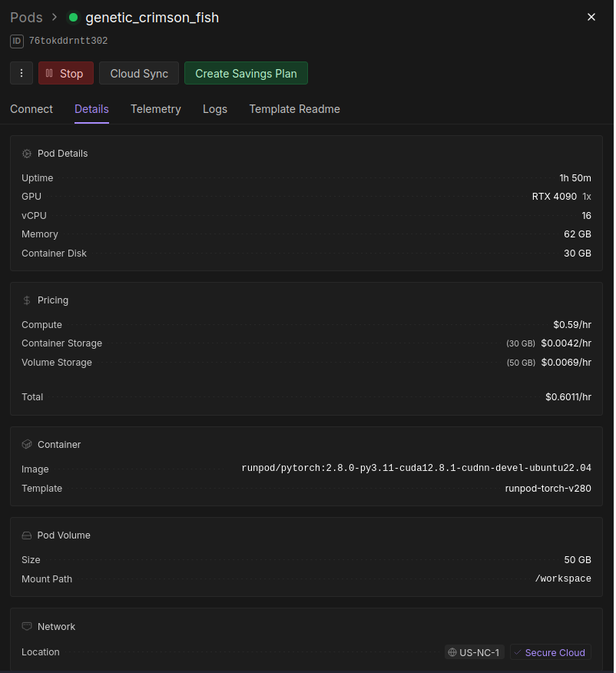The height and width of the screenshot is (673, 616).
Task: Click the Pod Details gear icon
Action: [27, 154]
